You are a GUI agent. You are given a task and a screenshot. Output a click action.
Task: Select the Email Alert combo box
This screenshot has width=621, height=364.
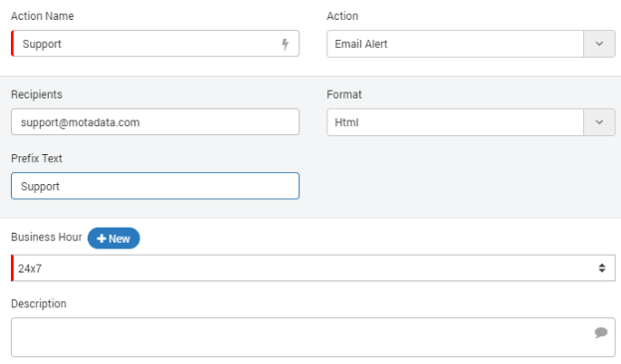click(x=471, y=44)
